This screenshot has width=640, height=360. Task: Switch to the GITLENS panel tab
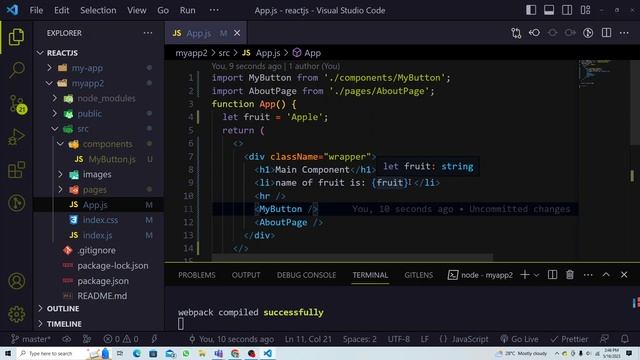click(x=418, y=275)
